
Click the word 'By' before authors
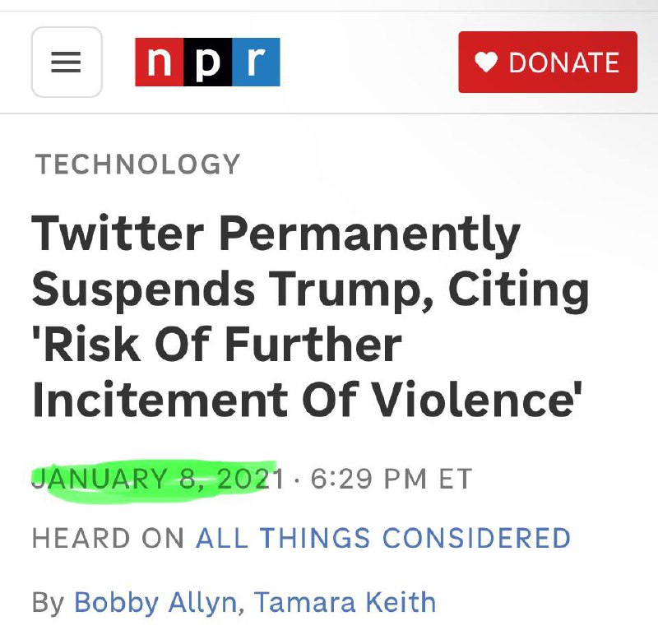click(48, 603)
